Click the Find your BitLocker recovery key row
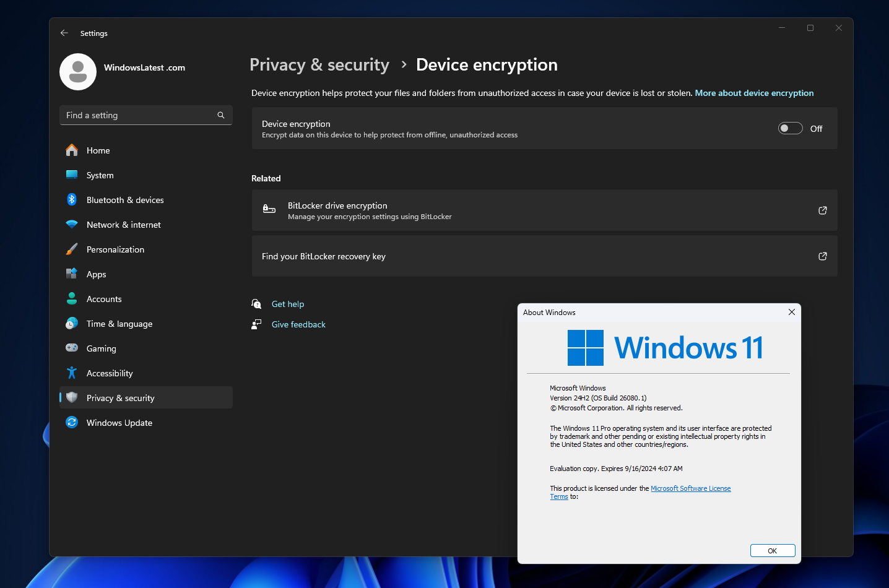Image resolution: width=889 pixels, height=588 pixels. (x=544, y=256)
